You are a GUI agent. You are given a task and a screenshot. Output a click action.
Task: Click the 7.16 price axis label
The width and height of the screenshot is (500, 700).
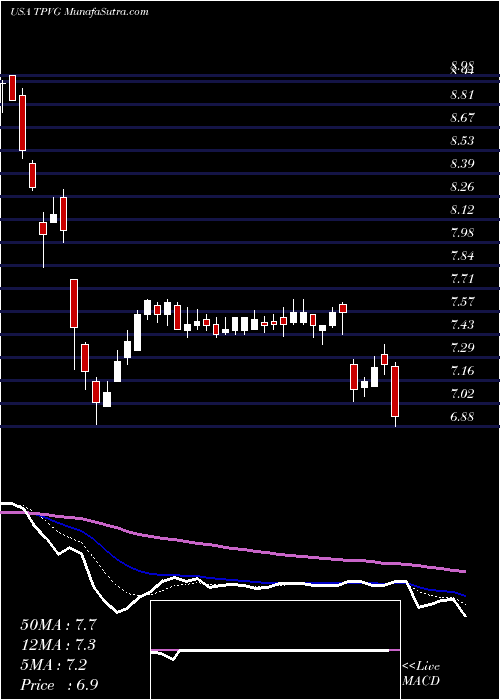pos(462,371)
